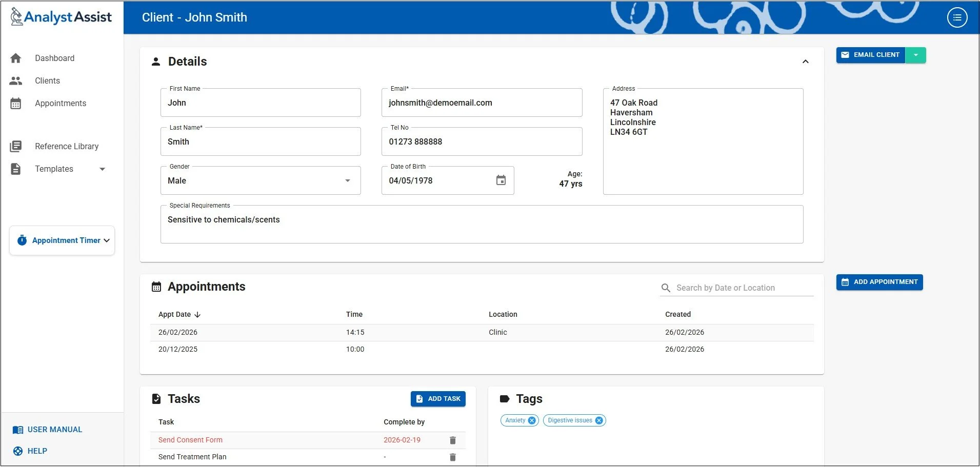Click the Tasks section icon
This screenshot has height=467, width=980.
(156, 399)
